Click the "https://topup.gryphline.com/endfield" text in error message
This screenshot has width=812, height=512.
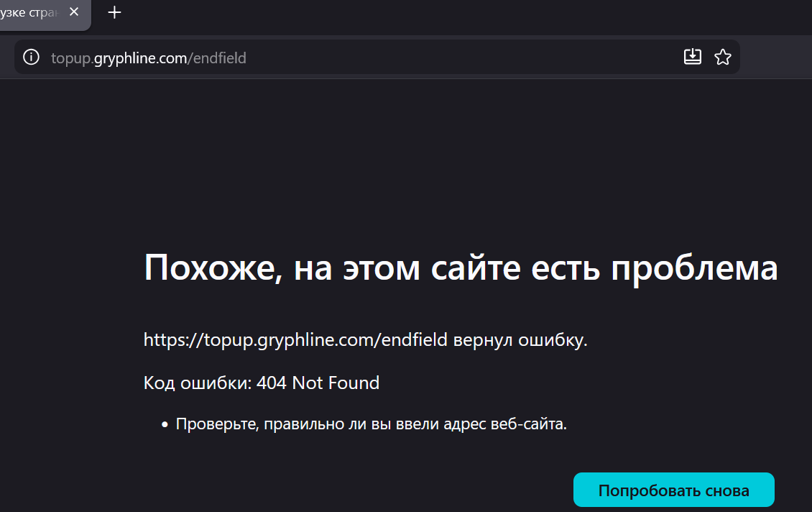pyautogui.click(x=295, y=339)
